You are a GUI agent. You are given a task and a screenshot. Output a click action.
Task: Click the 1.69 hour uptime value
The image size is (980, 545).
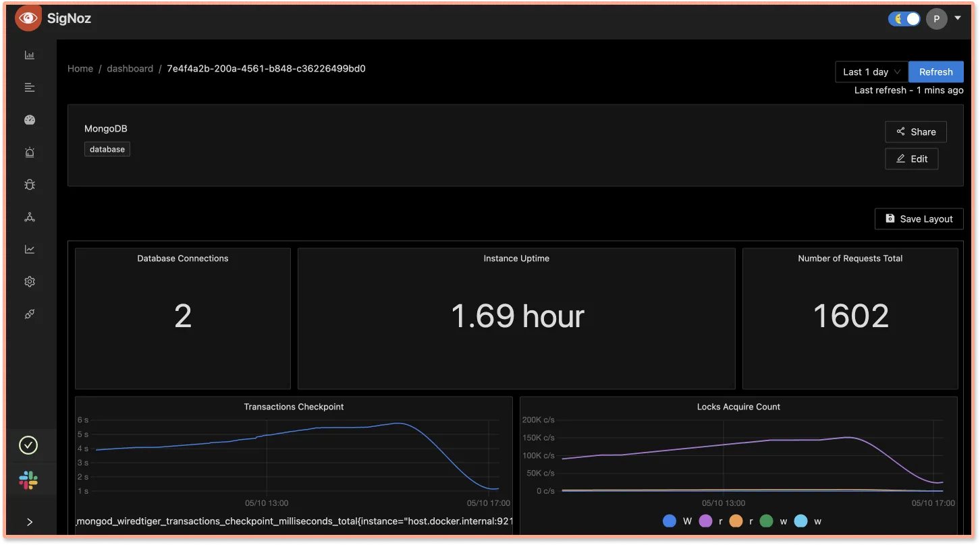(518, 316)
